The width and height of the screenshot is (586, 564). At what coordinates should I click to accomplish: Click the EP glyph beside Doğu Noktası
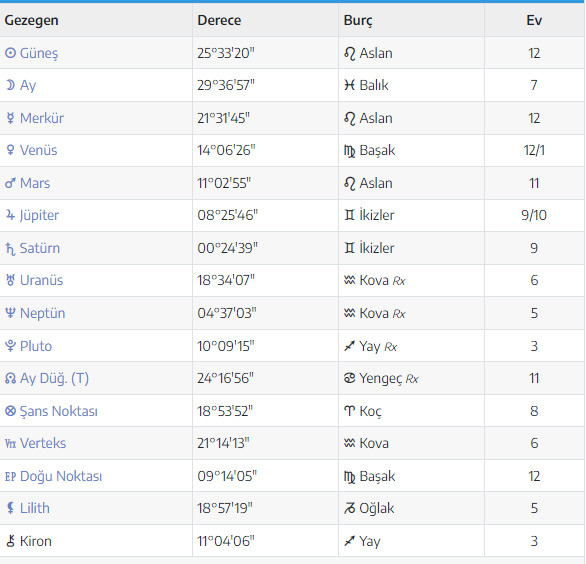tap(10, 477)
